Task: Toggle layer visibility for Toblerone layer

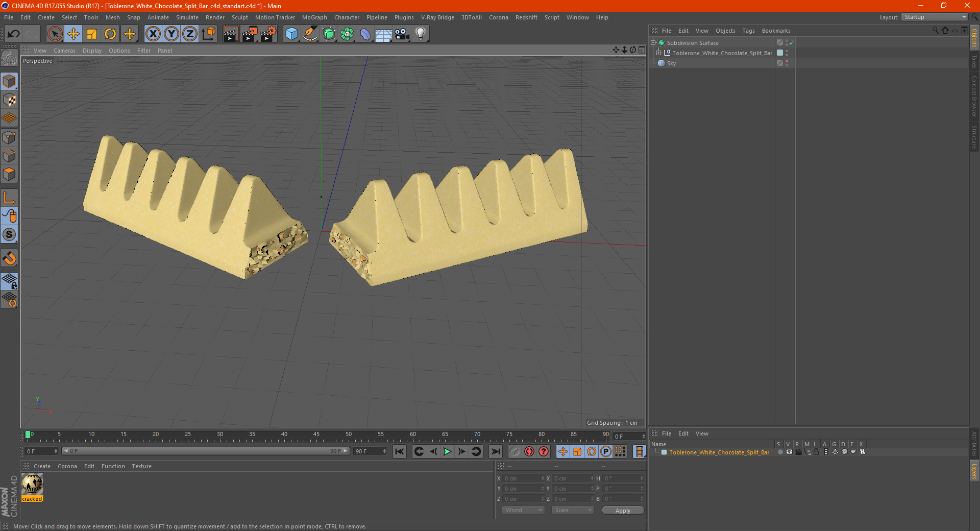Action: pyautogui.click(x=789, y=452)
